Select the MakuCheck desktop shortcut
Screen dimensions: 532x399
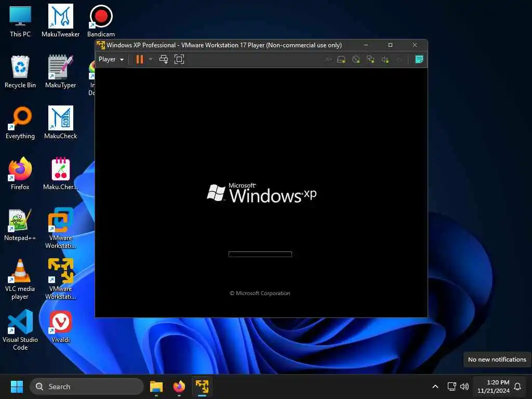pyautogui.click(x=60, y=123)
